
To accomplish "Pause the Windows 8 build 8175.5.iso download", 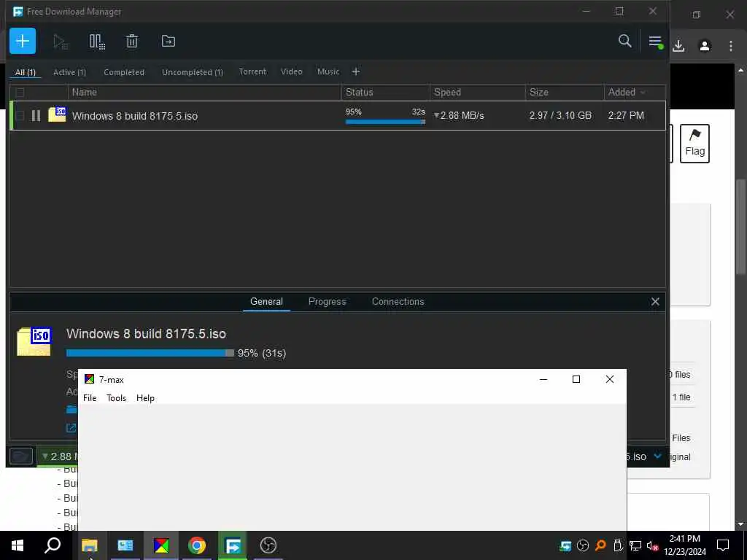I will [36, 116].
